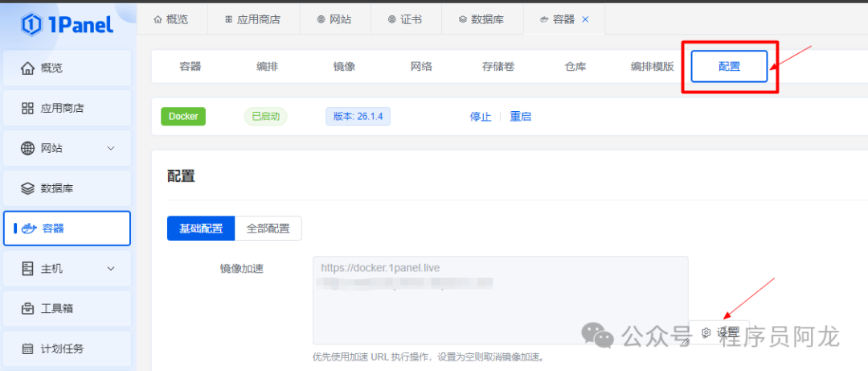This screenshot has width=868, height=371.
Task: Go to 编排 sub-navigation item
Action: (268, 67)
